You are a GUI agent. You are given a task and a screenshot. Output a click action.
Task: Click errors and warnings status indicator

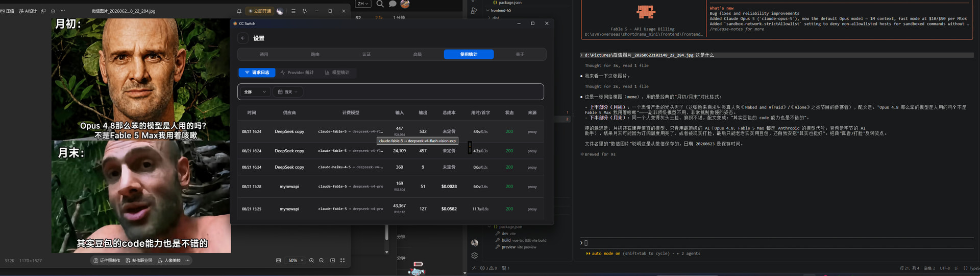point(488,268)
